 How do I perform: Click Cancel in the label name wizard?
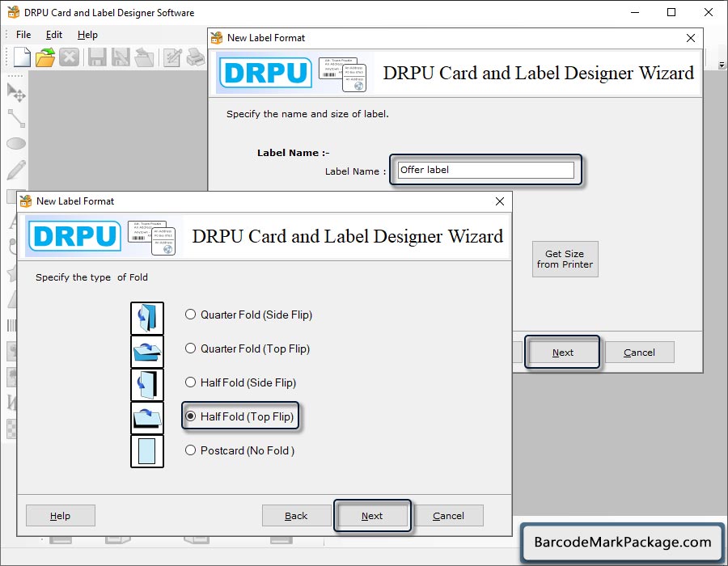click(x=639, y=352)
